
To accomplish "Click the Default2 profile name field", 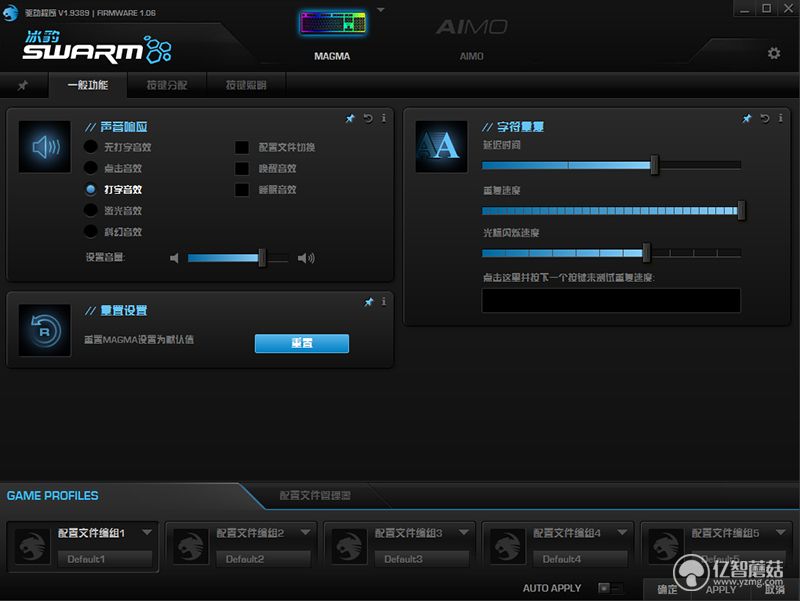I will click(263, 559).
